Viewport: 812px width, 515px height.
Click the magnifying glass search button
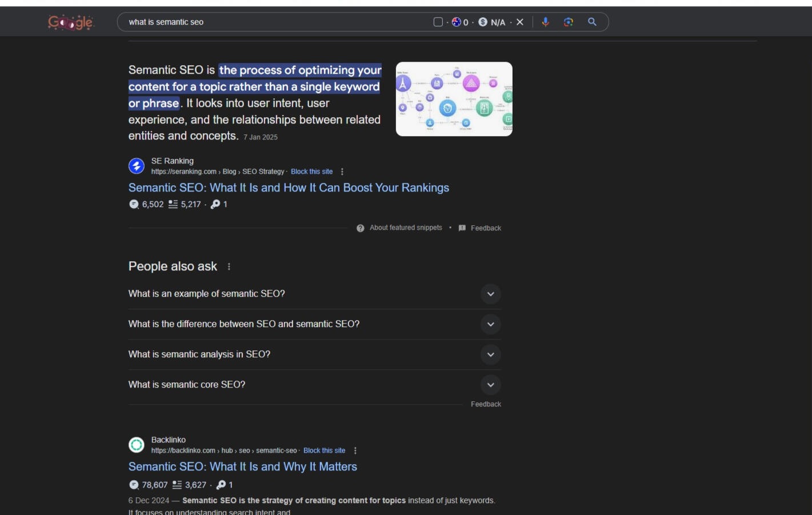coord(592,22)
